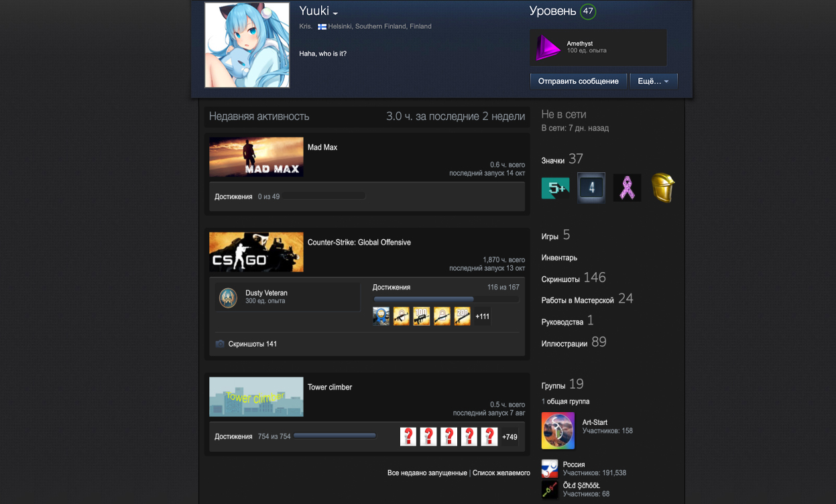Click the Достижения label in CS:GO card

click(392, 288)
